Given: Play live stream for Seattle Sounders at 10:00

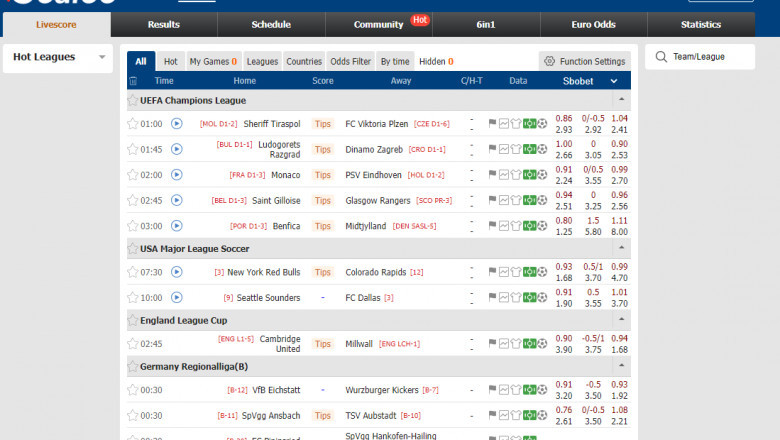Looking at the screenshot, I should click(177, 297).
